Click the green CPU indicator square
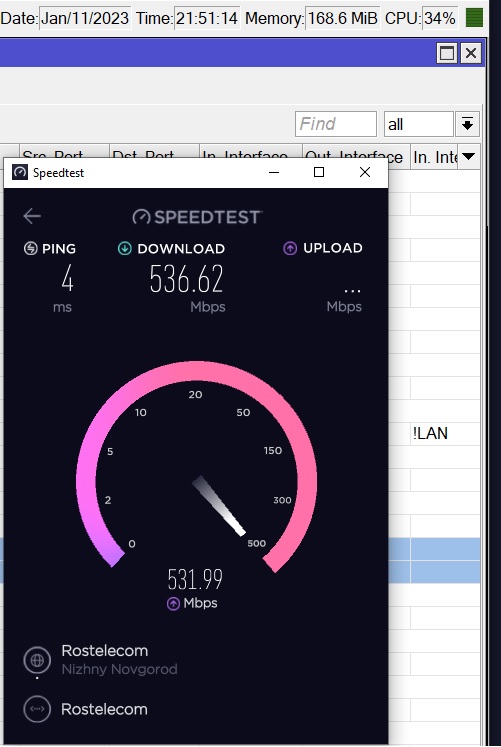 click(x=474, y=18)
